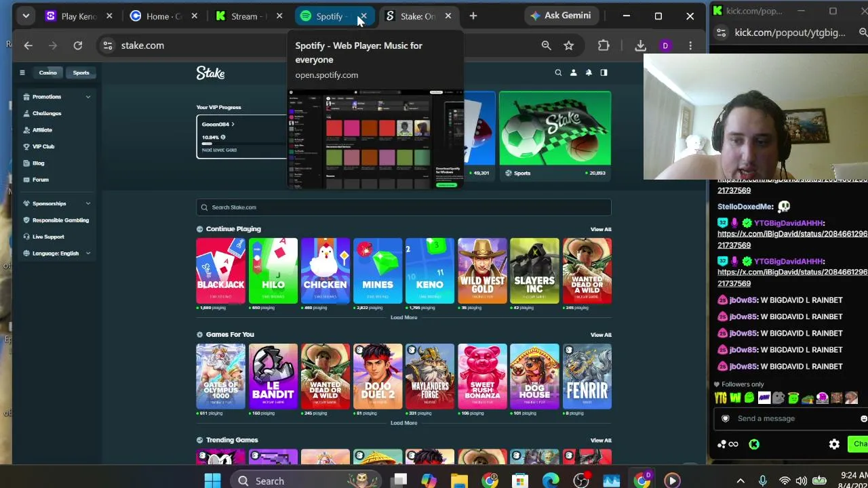View all Games For You
The width and height of the screenshot is (868, 488).
coord(601,335)
